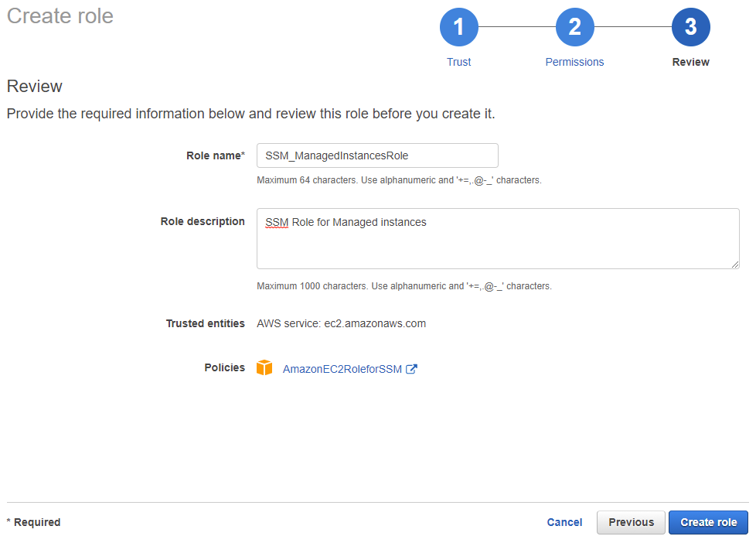Click the step 1 circle icon
The width and height of the screenshot is (756, 543).
pos(458,28)
